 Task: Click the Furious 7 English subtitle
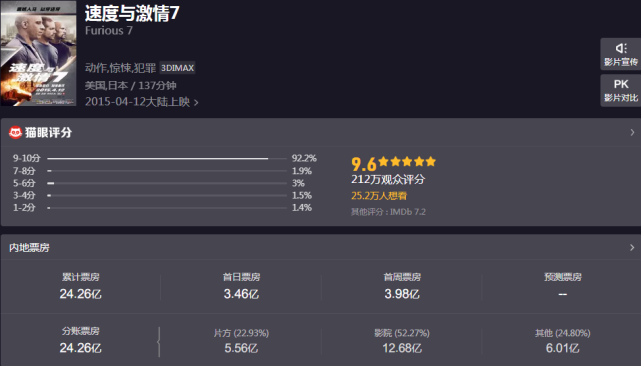coord(109,31)
